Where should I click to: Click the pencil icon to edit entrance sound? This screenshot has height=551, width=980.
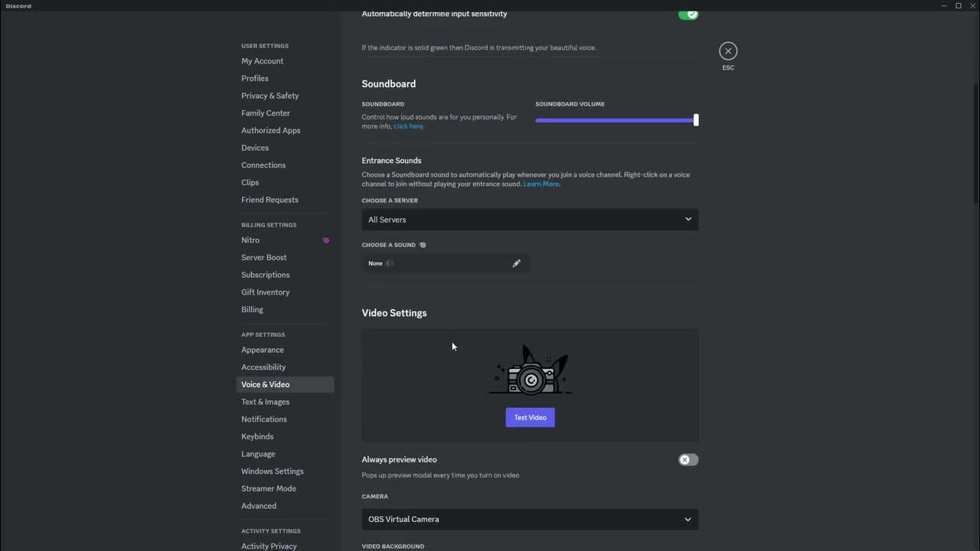click(x=516, y=263)
